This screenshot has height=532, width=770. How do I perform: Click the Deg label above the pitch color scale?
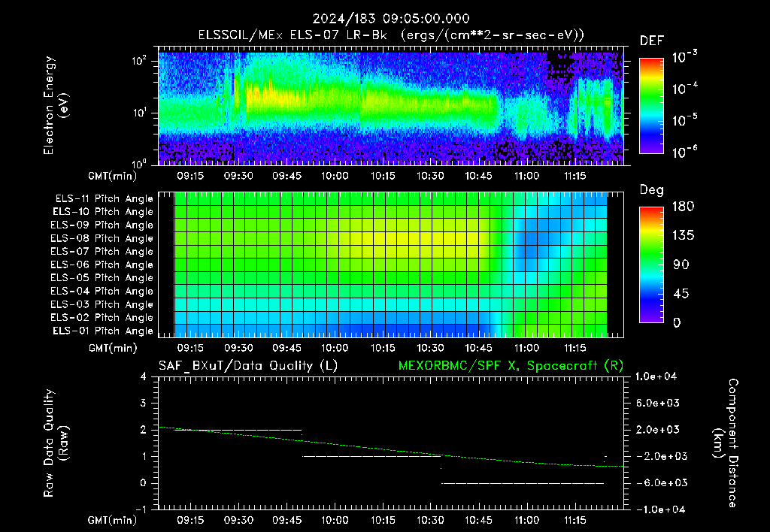pos(652,190)
